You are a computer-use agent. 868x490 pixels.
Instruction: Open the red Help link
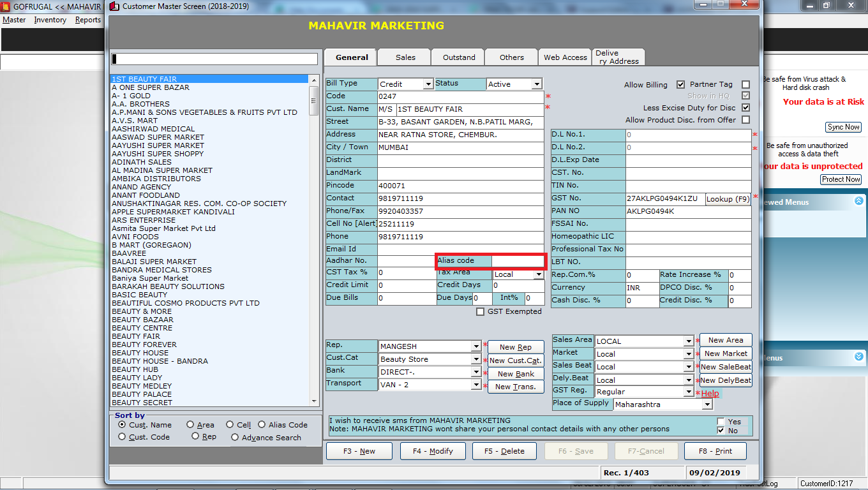pos(710,394)
